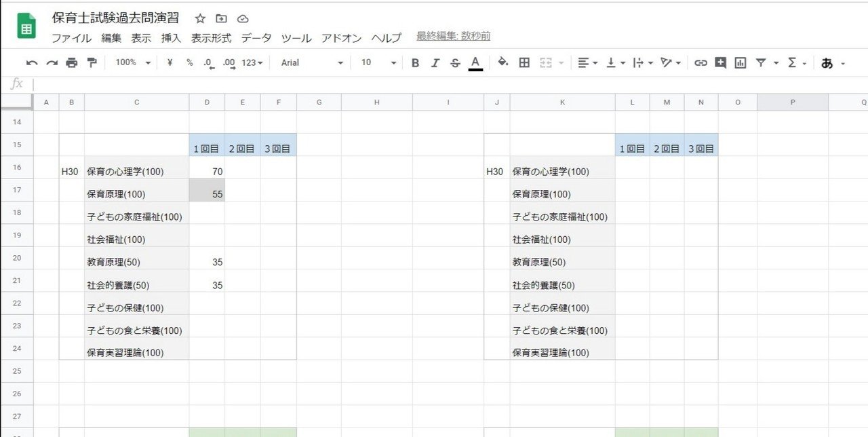Open the ヘルプ menu
Screen dimensions: 868x437
387,38
